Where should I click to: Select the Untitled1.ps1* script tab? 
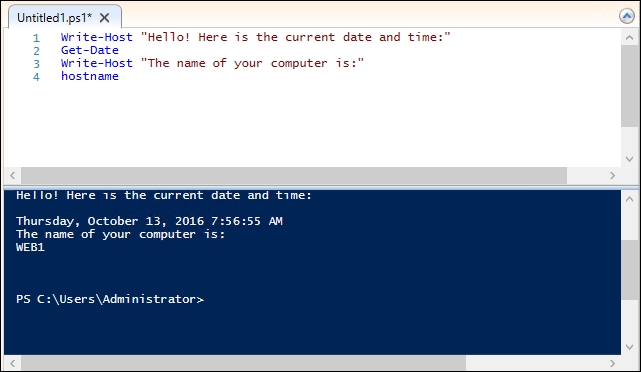pyautogui.click(x=65, y=17)
